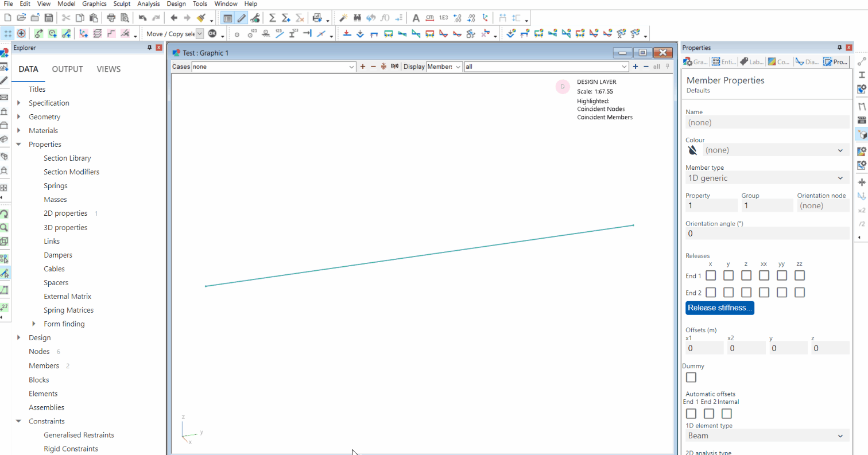Open the Sculpt menu
868x455 pixels.
coord(122,3)
